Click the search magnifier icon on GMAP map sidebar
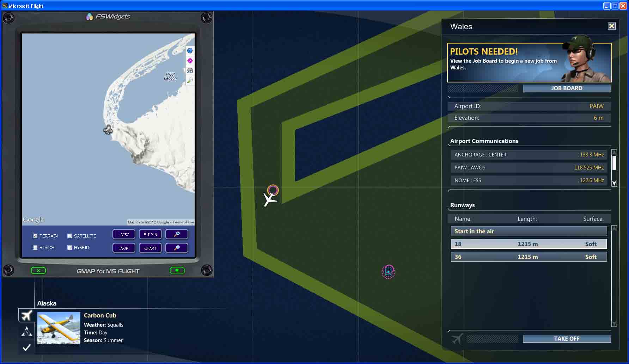The image size is (629, 364). (x=190, y=81)
